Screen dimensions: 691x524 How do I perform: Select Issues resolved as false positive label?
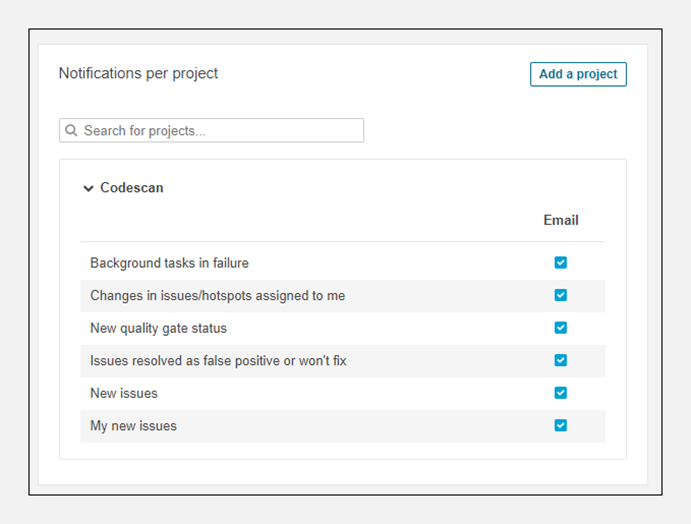tap(218, 361)
